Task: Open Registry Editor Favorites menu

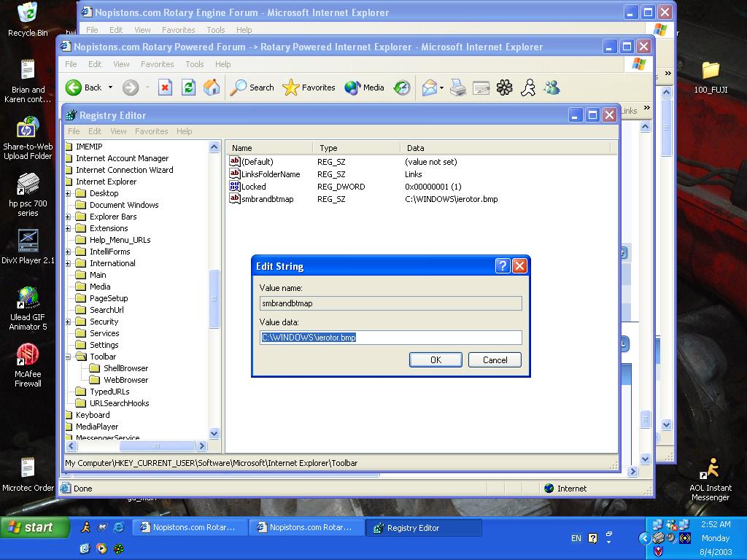Action: coord(151,131)
